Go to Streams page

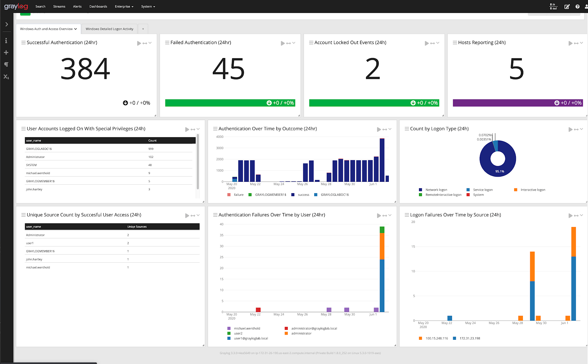tap(59, 7)
